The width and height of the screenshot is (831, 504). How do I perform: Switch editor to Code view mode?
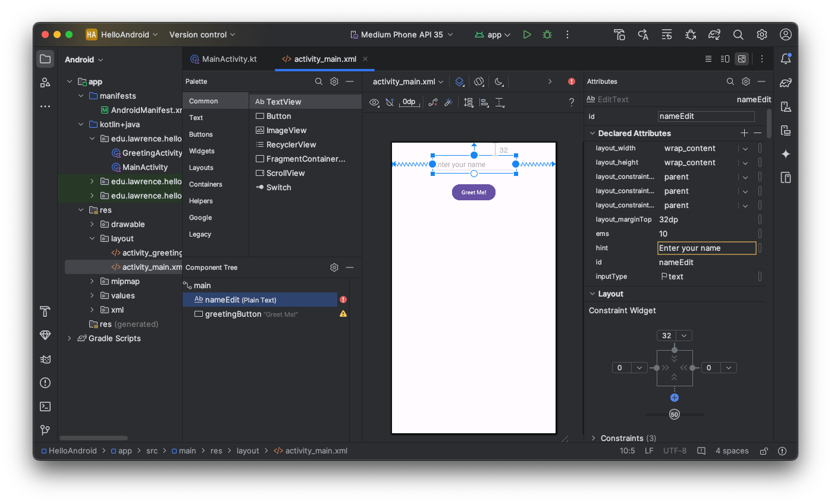pyautogui.click(x=708, y=59)
